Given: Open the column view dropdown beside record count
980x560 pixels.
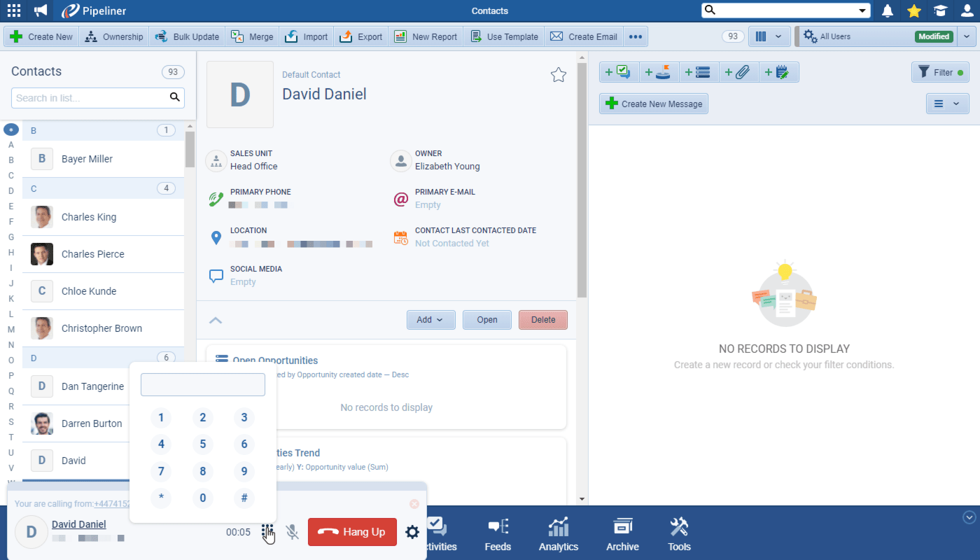Looking at the screenshot, I should coord(769,36).
